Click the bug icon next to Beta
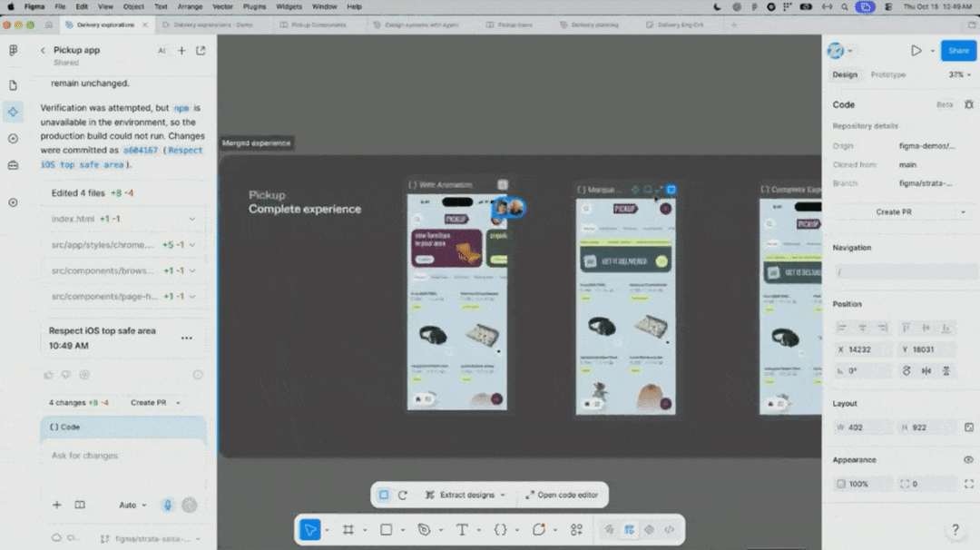Screen dimensions: 980x550 969,104
